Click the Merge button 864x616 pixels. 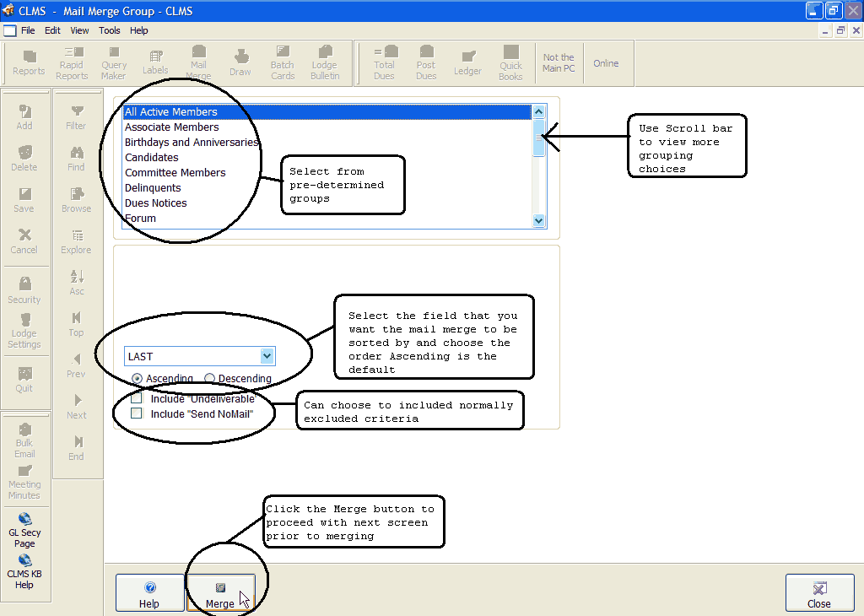pos(220,593)
